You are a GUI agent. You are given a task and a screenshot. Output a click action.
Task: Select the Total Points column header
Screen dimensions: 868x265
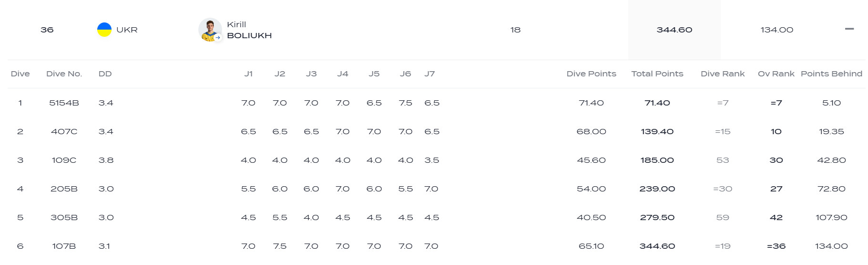click(x=657, y=74)
